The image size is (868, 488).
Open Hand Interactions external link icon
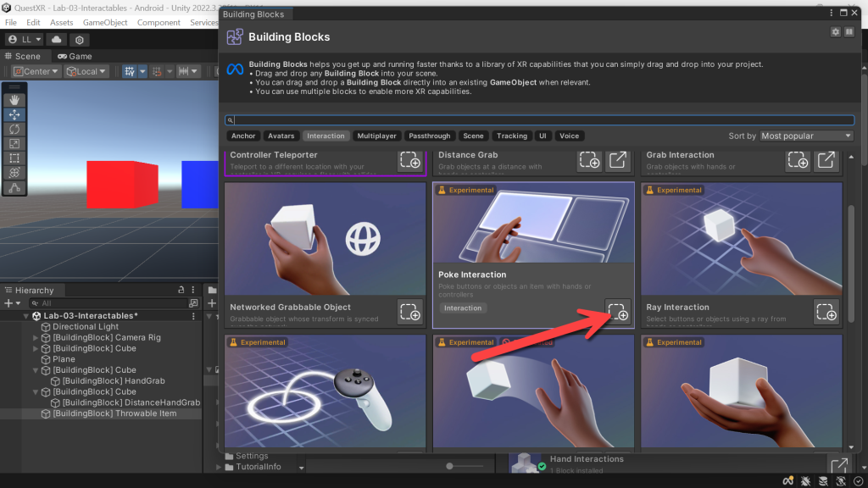tap(838, 465)
